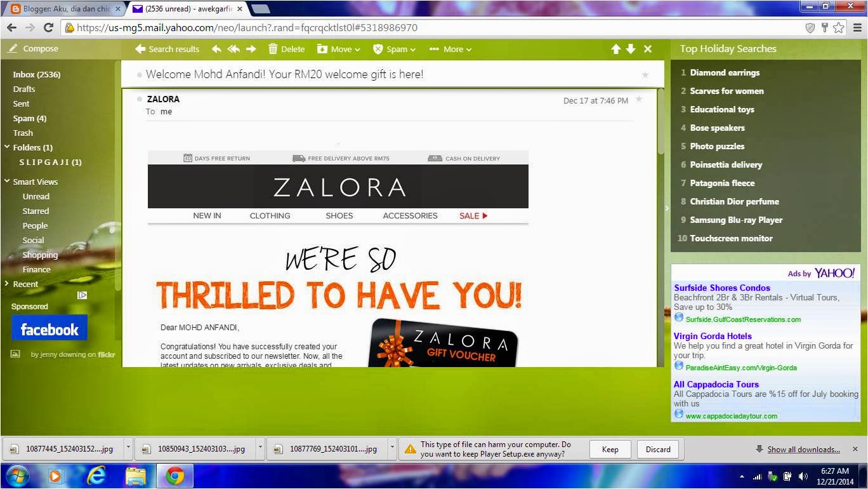Click the Chrome back arrow

tap(11, 27)
